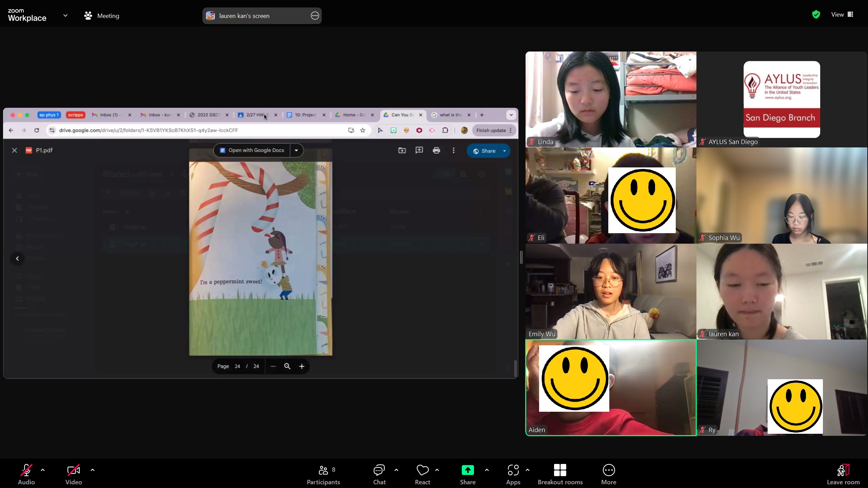Expand chat options caret next to Chat
Viewport: 868px width, 488px height.
click(x=396, y=470)
